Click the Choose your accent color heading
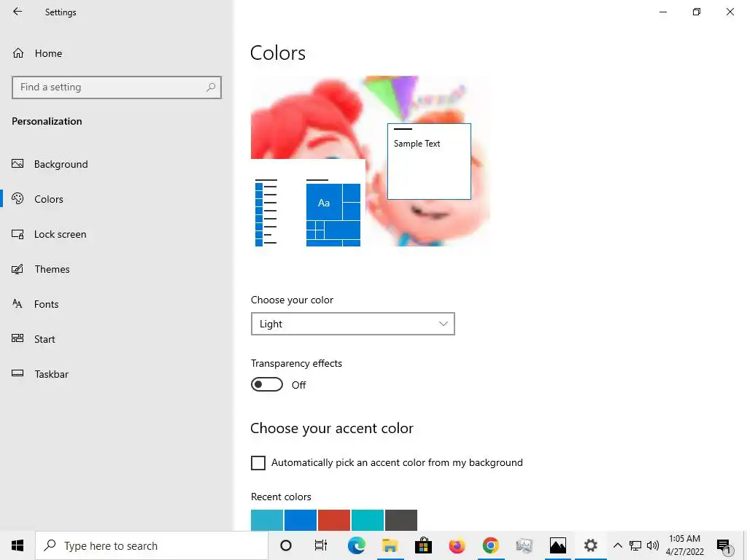747x560 pixels. point(332,429)
